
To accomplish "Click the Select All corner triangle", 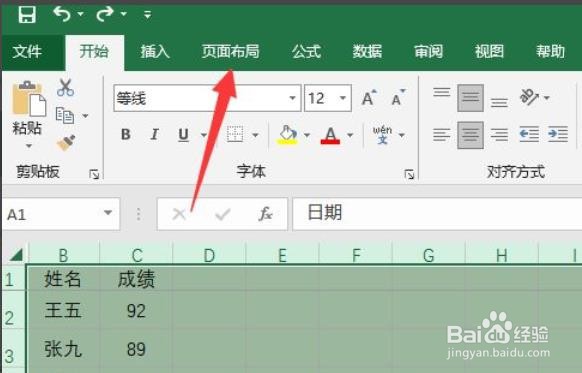I will point(16,255).
